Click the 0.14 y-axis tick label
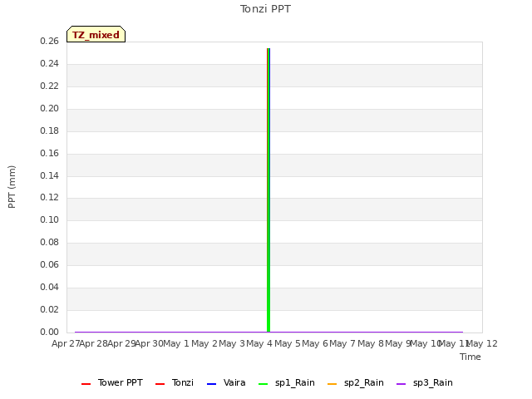 50,175
